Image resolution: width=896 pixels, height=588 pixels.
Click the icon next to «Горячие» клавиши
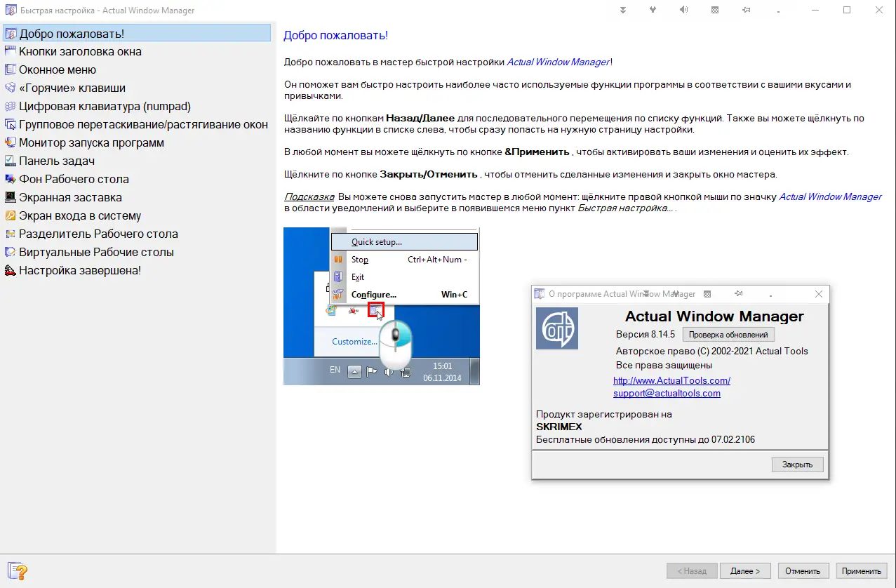[x=10, y=88]
